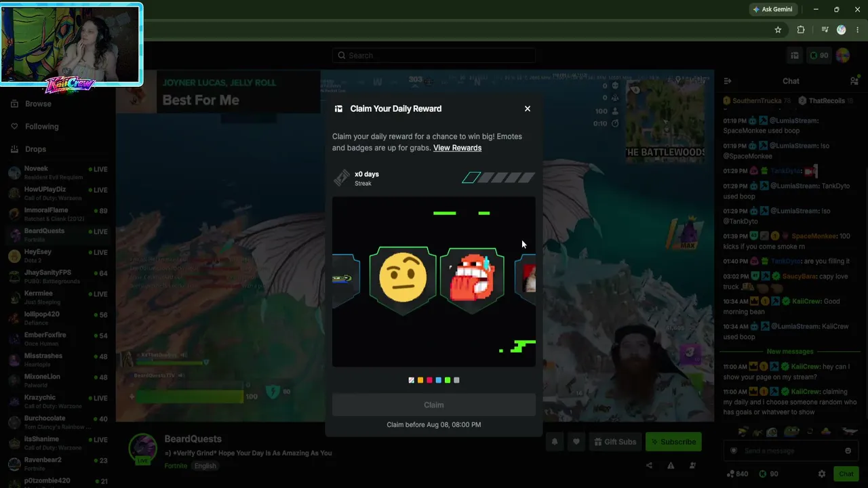Open p0tzombie420 channel in sidebar
Screen dimensions: 868x488
(57, 483)
